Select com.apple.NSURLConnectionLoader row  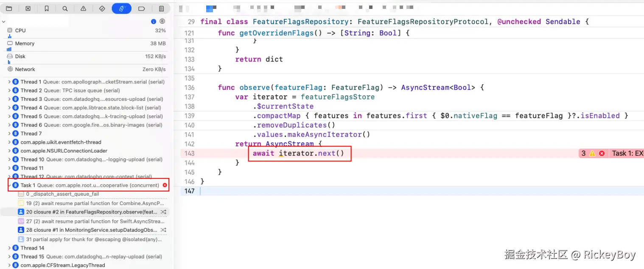[87, 151]
